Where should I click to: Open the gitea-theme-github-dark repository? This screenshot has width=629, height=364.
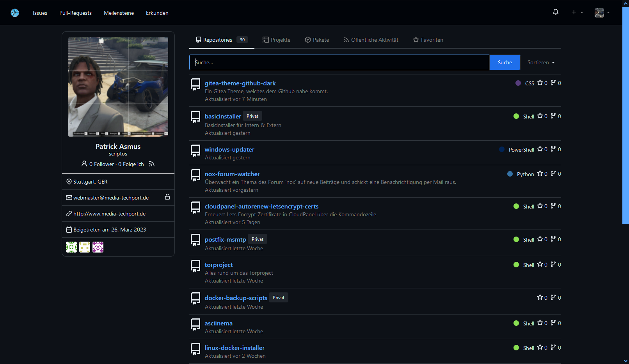tap(240, 83)
